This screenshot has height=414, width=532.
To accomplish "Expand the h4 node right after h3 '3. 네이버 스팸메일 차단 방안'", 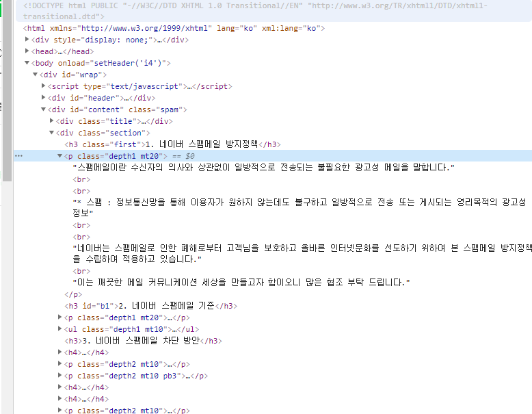I will [x=59, y=352].
